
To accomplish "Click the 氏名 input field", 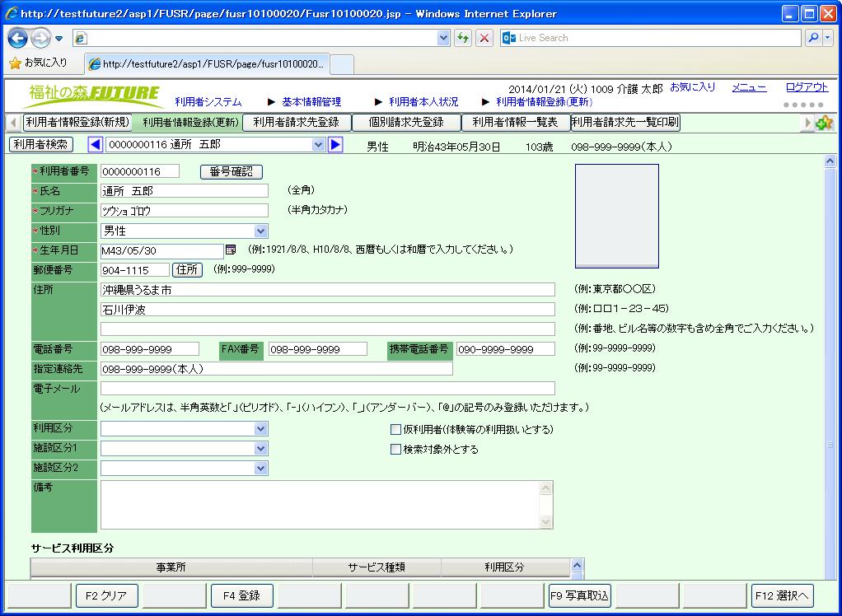I will pos(185,191).
